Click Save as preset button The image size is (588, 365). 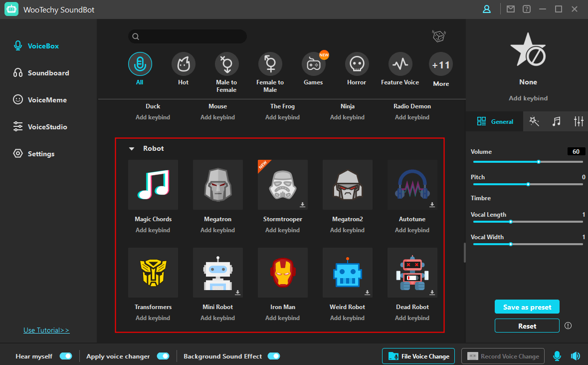point(527,307)
